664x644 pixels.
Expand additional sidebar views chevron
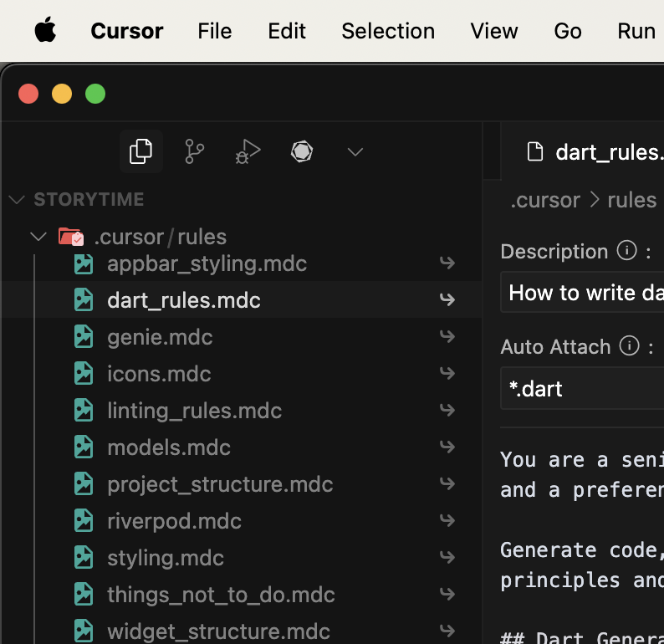(x=355, y=151)
